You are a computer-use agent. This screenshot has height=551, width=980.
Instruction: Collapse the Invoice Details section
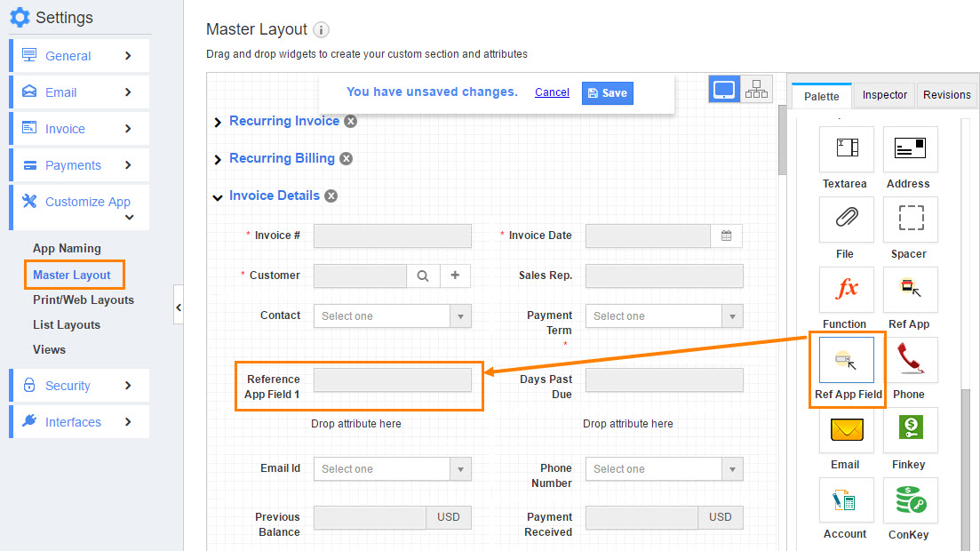tap(218, 197)
